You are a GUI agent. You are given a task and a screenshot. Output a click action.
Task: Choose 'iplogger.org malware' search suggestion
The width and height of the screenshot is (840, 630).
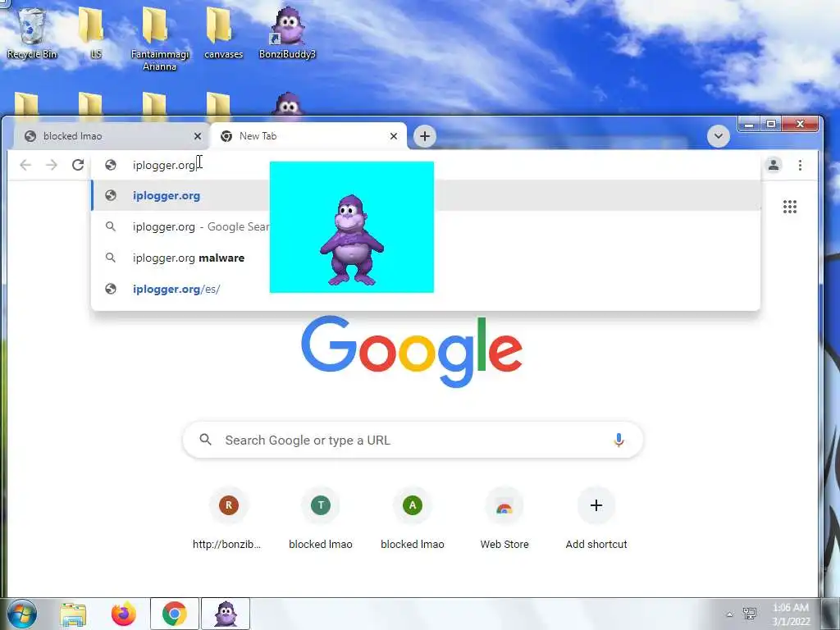click(426, 258)
